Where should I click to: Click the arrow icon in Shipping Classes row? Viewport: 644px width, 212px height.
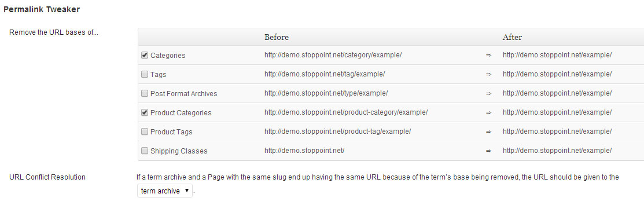[488, 151]
